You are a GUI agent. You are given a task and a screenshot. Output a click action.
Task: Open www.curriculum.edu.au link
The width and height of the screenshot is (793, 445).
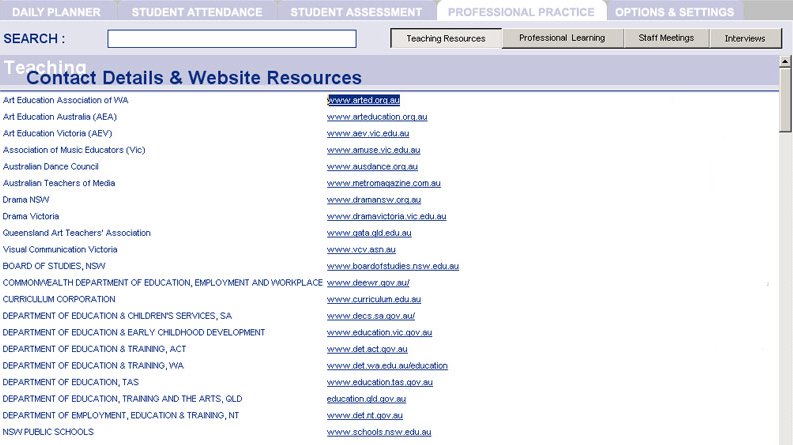[x=374, y=299]
